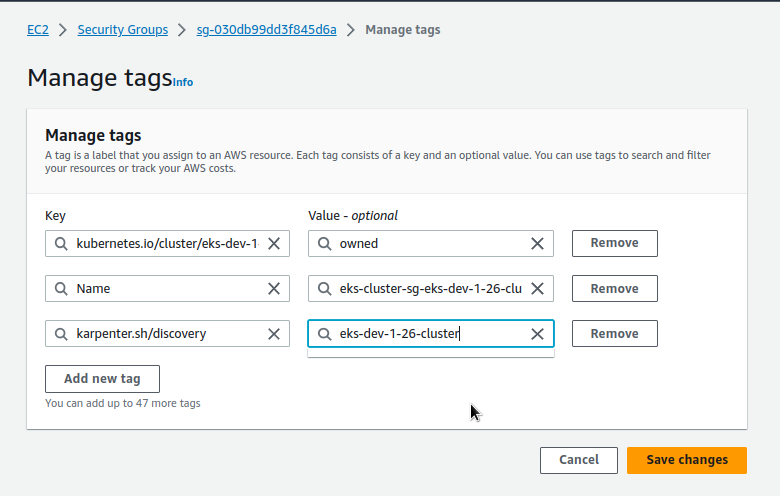Edit the Name key input
Screen dimensions: 780x496
[167, 289]
